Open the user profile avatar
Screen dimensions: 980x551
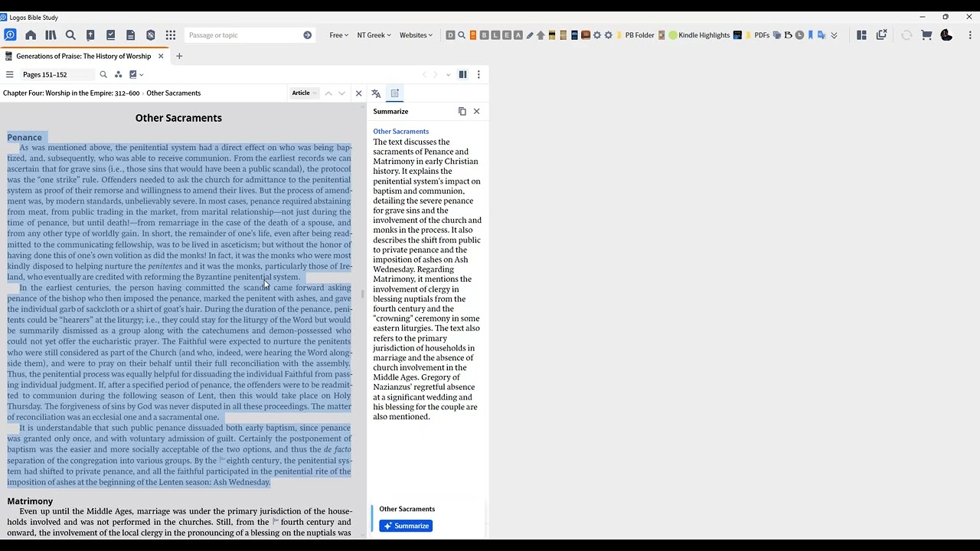946,35
